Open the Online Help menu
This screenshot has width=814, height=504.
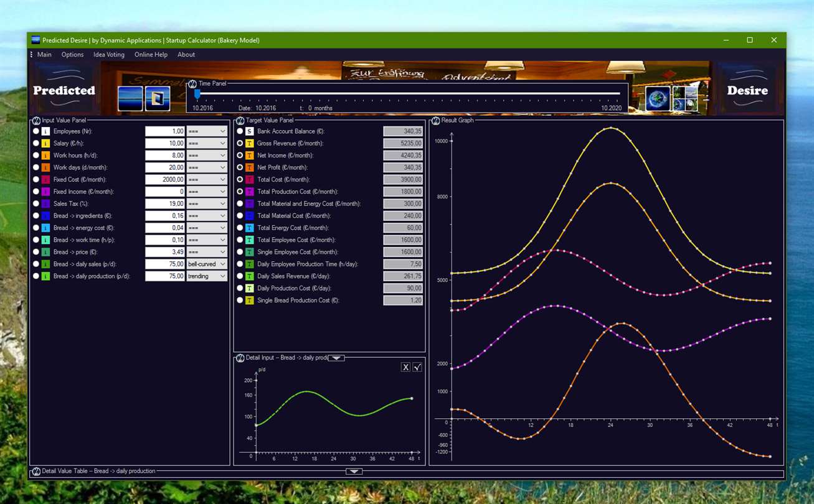(151, 55)
